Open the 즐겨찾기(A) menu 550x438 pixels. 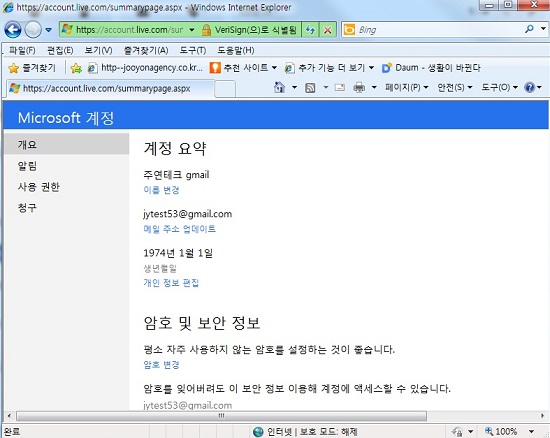coord(146,50)
